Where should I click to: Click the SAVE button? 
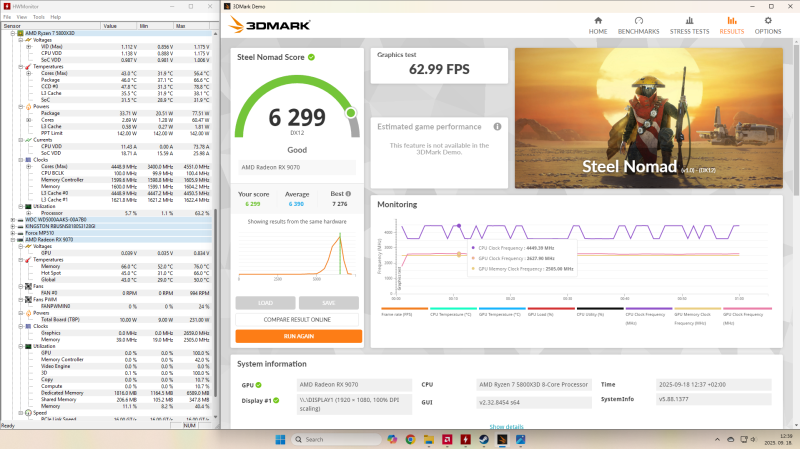(329, 303)
